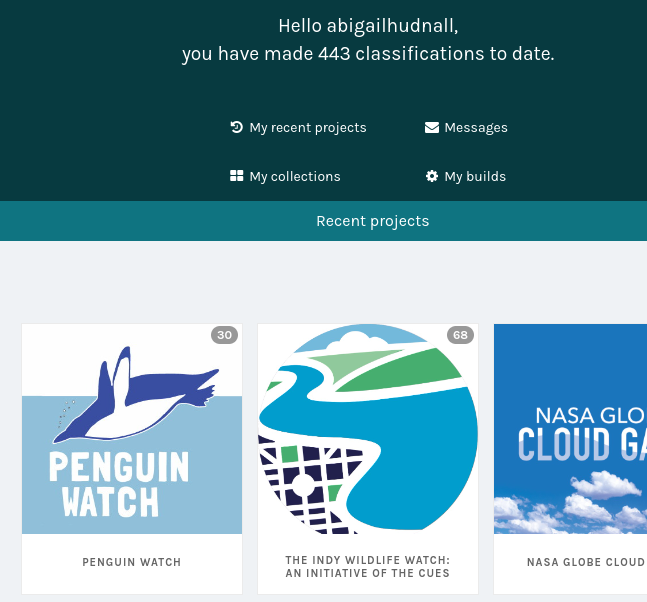This screenshot has width=647, height=602.
Task: Click the 443 classifications summary text
Action: click(x=368, y=54)
